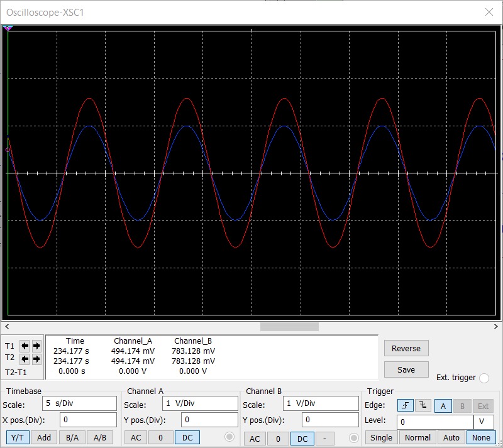Click the T2 left arrow to move cursor 2
The image size is (503, 448).
(x=23, y=359)
